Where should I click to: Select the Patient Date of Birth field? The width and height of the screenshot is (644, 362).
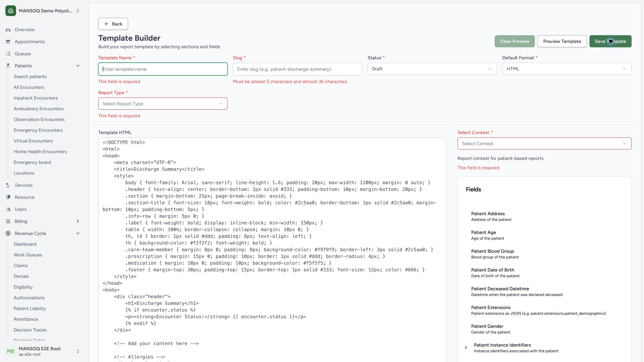pos(495,273)
